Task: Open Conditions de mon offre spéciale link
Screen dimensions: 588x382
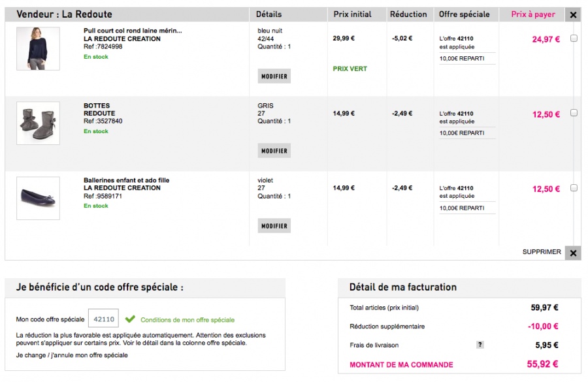Action: pyautogui.click(x=188, y=320)
